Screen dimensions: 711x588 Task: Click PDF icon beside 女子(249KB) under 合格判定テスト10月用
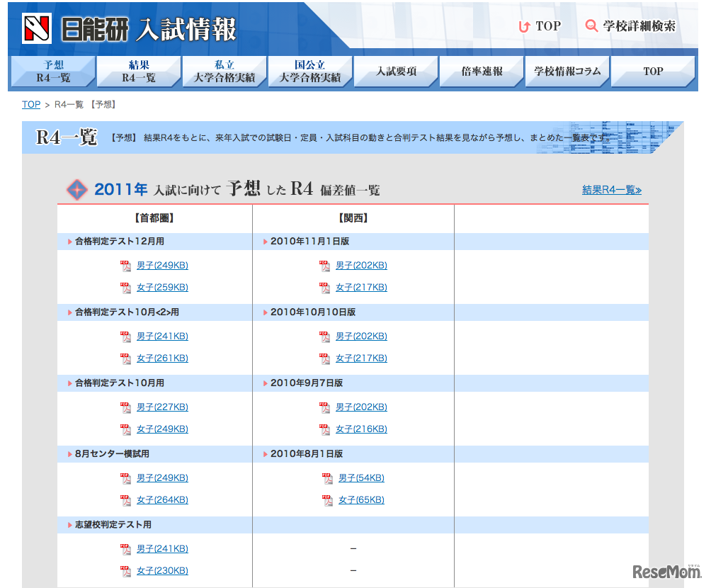click(125, 429)
